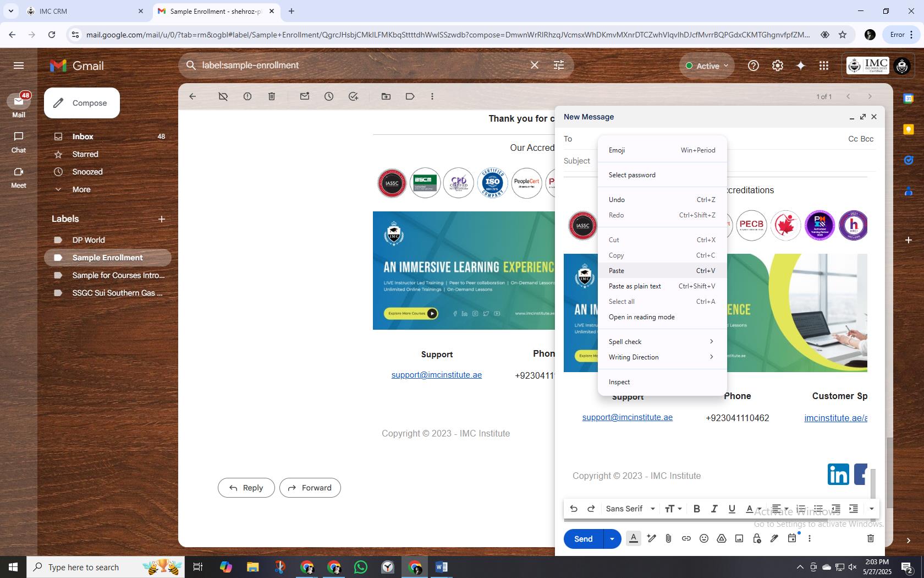924x578 pixels.
Task: Insert photo in the message
Action: click(739, 538)
